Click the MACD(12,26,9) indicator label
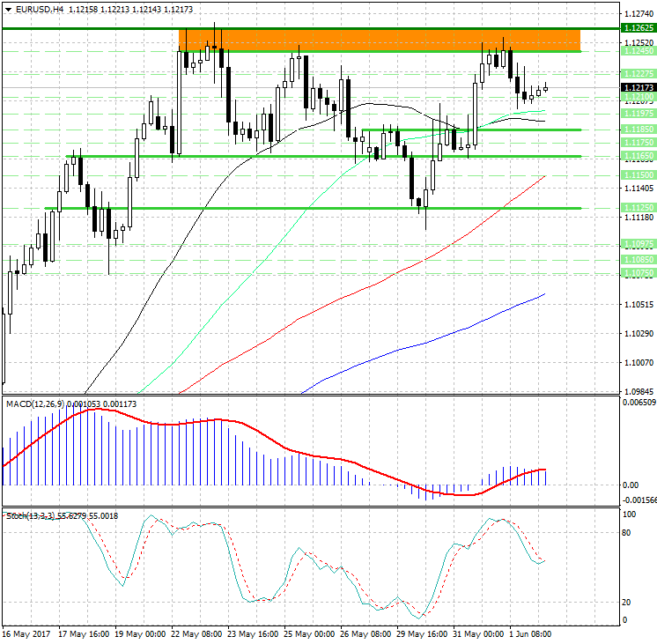The height and width of the screenshot is (644, 657). (41, 403)
